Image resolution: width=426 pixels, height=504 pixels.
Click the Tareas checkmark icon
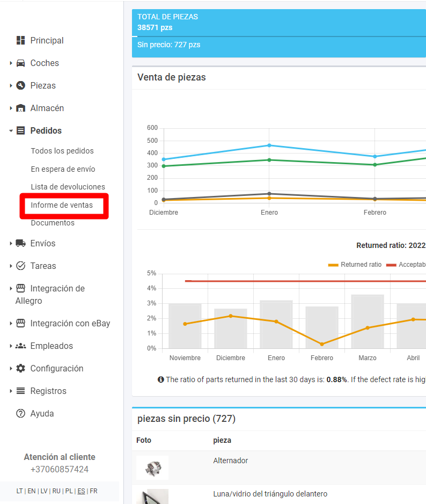pyautogui.click(x=20, y=266)
